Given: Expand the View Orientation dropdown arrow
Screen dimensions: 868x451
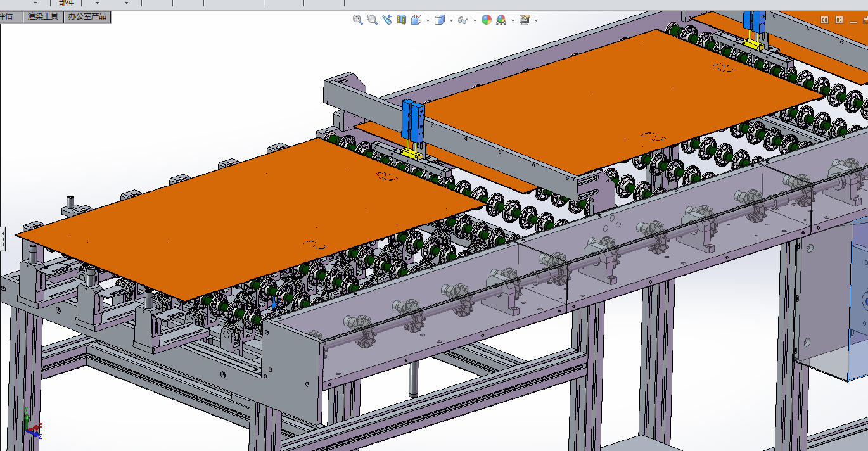Looking at the screenshot, I should point(428,20).
